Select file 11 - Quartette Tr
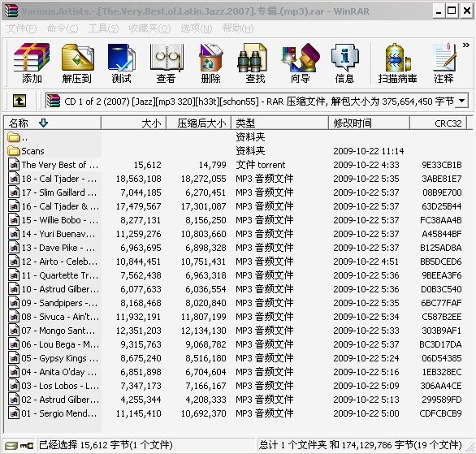The image size is (476, 454). (60, 275)
